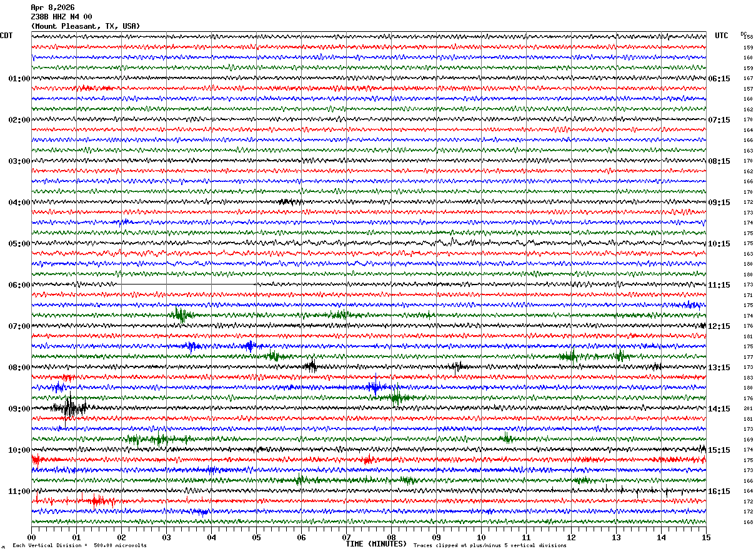Select minute 15 on the time axis
The width and height of the screenshot is (756, 554).
click(x=705, y=537)
